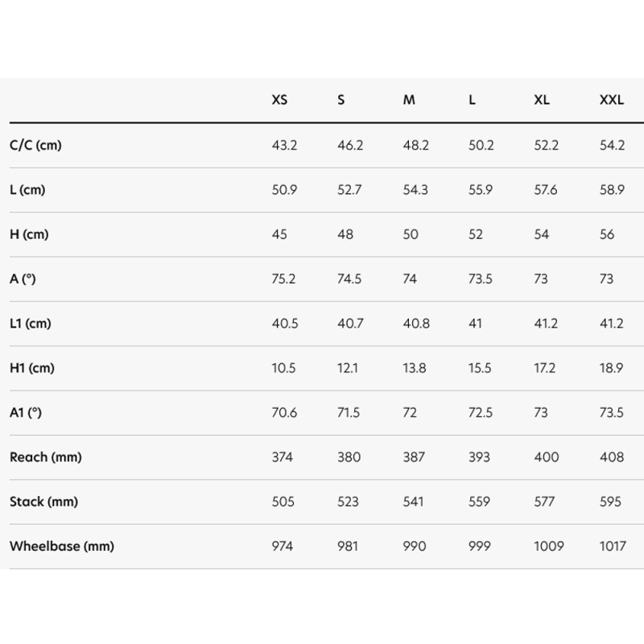The height and width of the screenshot is (644, 644).
Task: Click the XS size column header
Action: pos(279,101)
